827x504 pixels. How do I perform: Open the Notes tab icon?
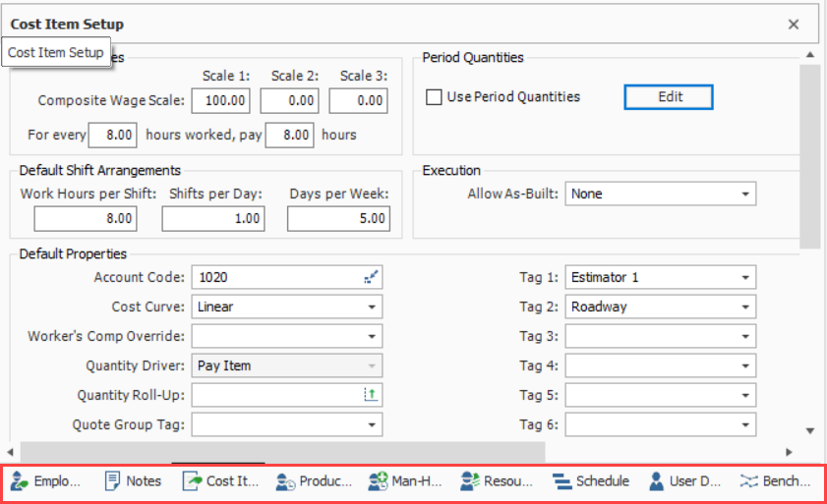[x=112, y=481]
